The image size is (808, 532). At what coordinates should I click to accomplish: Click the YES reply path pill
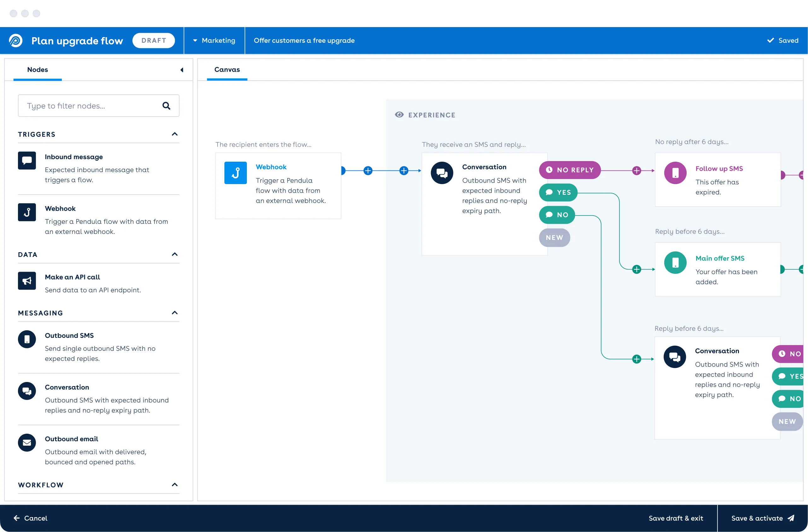tap(558, 192)
